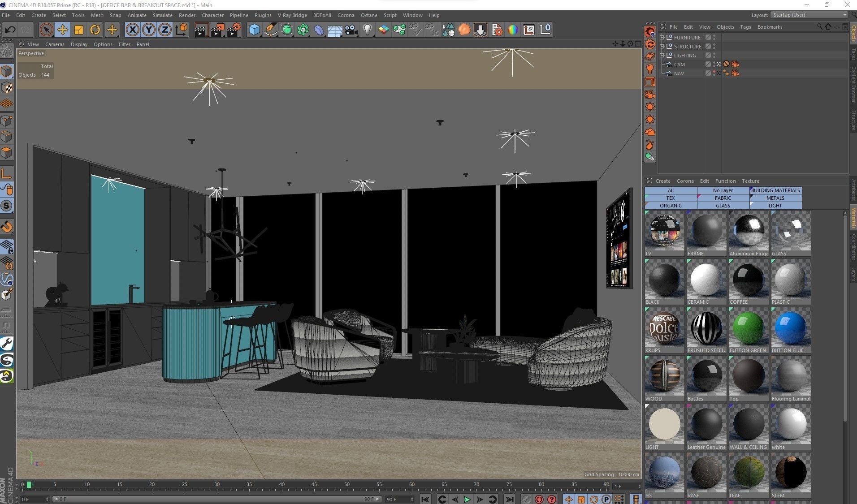857x504 pixels.
Task: Show All materials layer tab
Action: point(671,190)
